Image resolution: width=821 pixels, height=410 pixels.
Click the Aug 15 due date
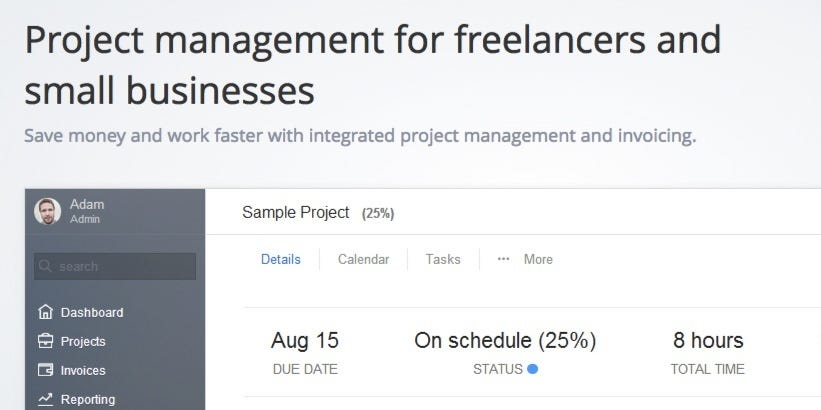tap(304, 340)
